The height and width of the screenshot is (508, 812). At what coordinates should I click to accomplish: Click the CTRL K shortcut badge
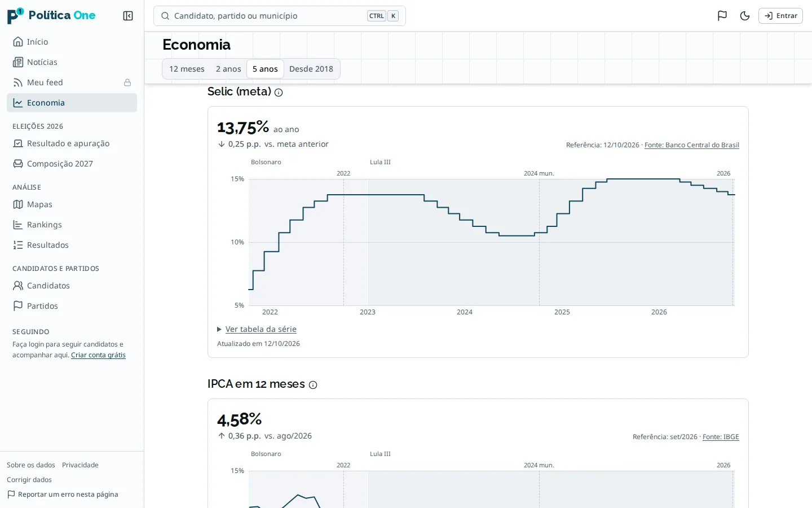tap(383, 16)
